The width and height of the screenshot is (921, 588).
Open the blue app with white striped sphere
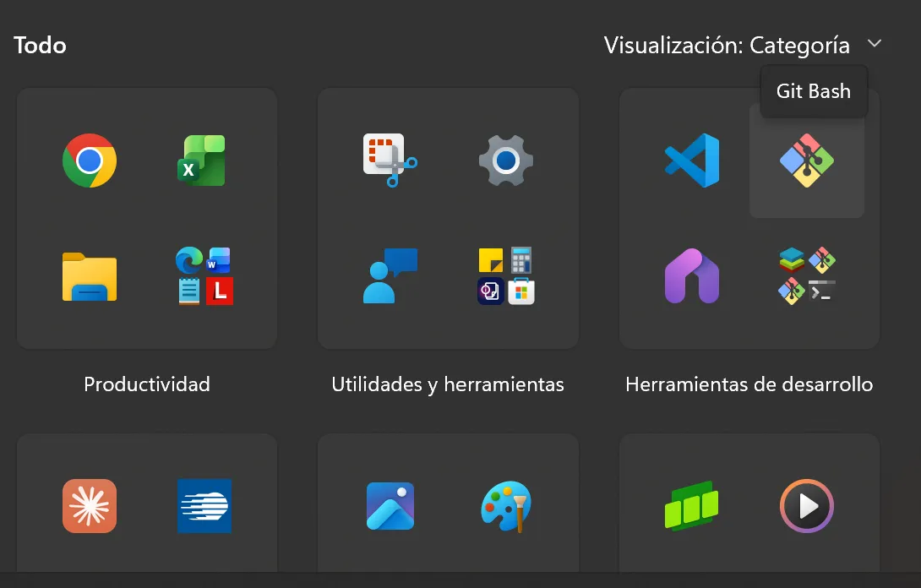point(204,506)
